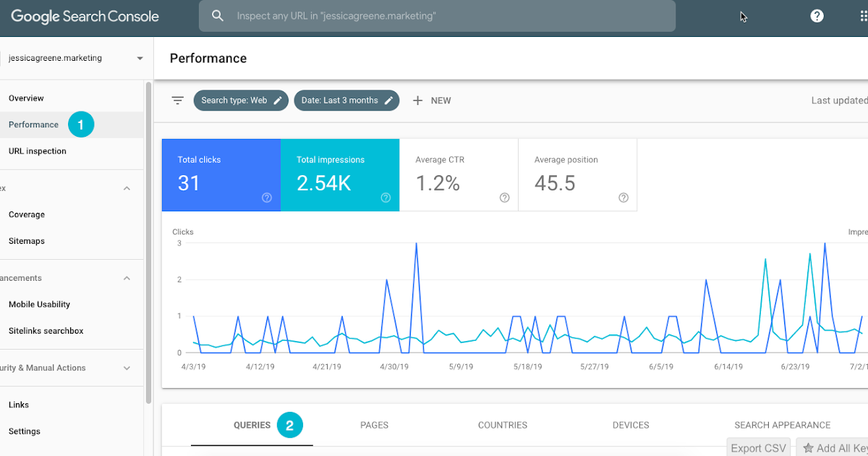868x456 pixels.
Task: Edit the Search type: Web filter pencil
Action: (x=278, y=101)
